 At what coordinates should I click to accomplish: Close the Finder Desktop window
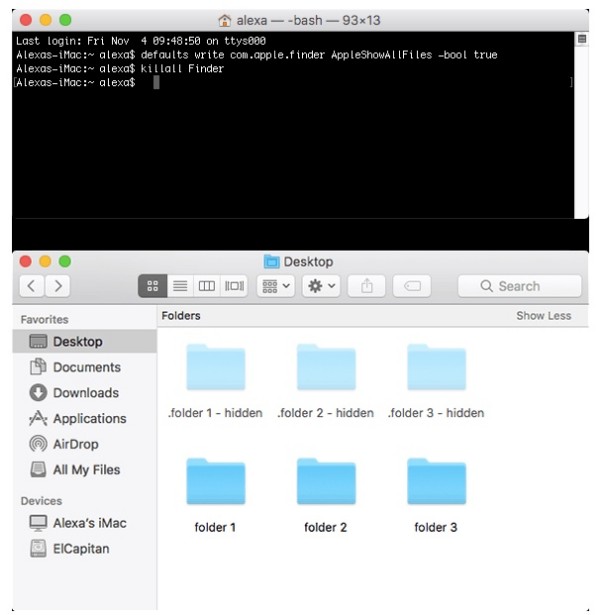[x=25, y=261]
